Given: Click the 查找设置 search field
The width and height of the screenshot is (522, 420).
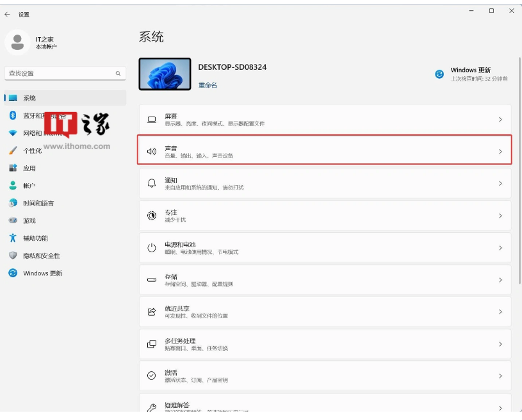Looking at the screenshot, I should [61, 74].
